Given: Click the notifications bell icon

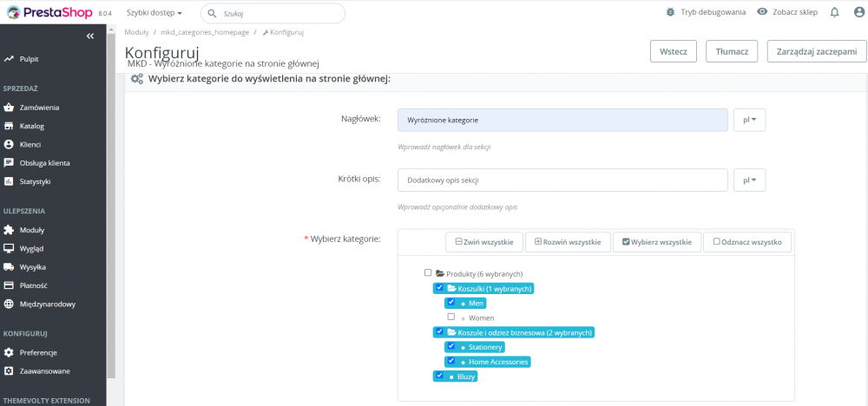Looking at the screenshot, I should point(834,13).
